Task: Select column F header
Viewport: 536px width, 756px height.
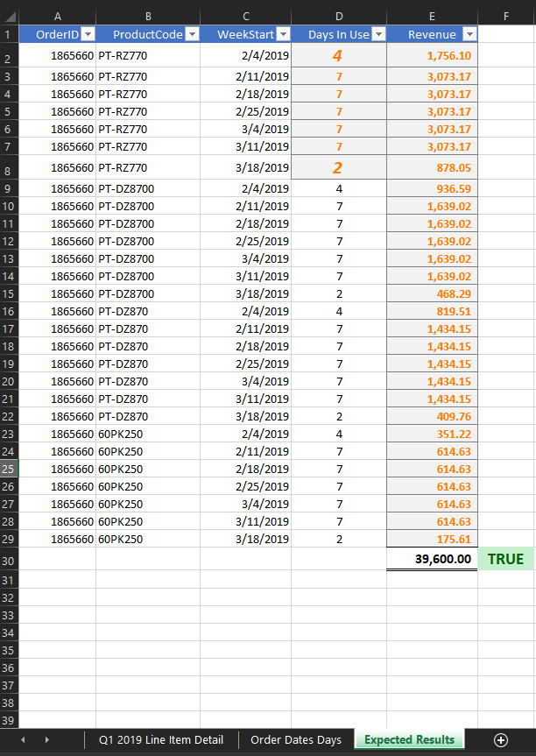Action: 506,17
